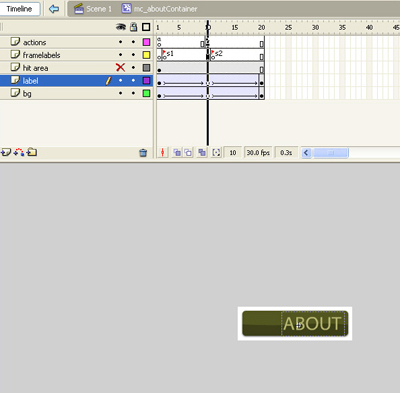Viewport: 400px width, 393px height.
Task: Open Modify Onion Markers menu
Action: click(x=216, y=153)
